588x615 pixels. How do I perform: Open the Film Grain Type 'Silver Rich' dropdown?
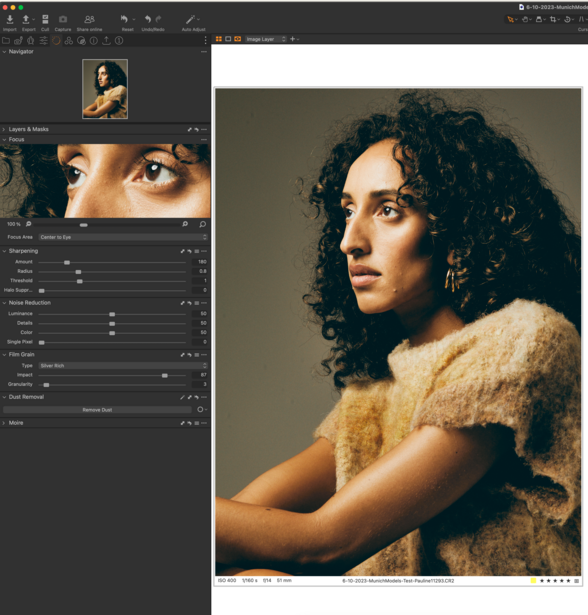click(x=123, y=366)
